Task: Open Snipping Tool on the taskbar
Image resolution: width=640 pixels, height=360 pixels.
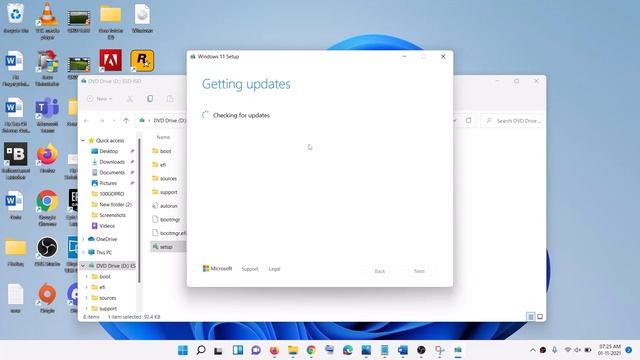Action: [440, 350]
